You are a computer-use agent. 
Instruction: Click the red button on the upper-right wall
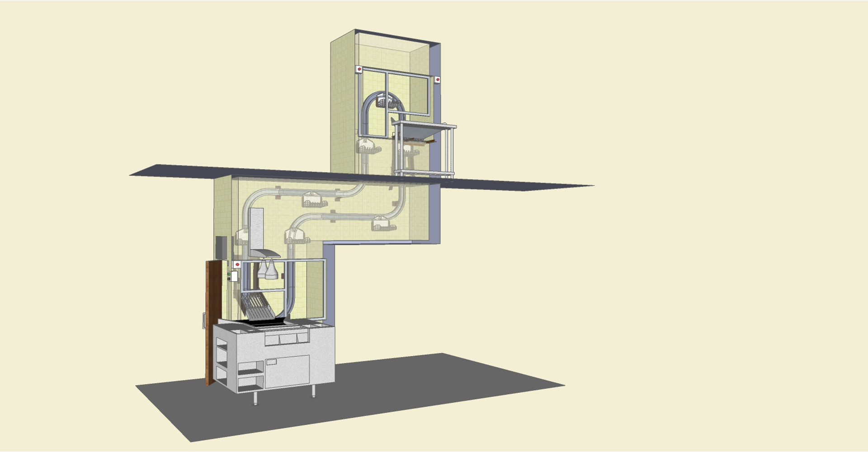tap(437, 80)
